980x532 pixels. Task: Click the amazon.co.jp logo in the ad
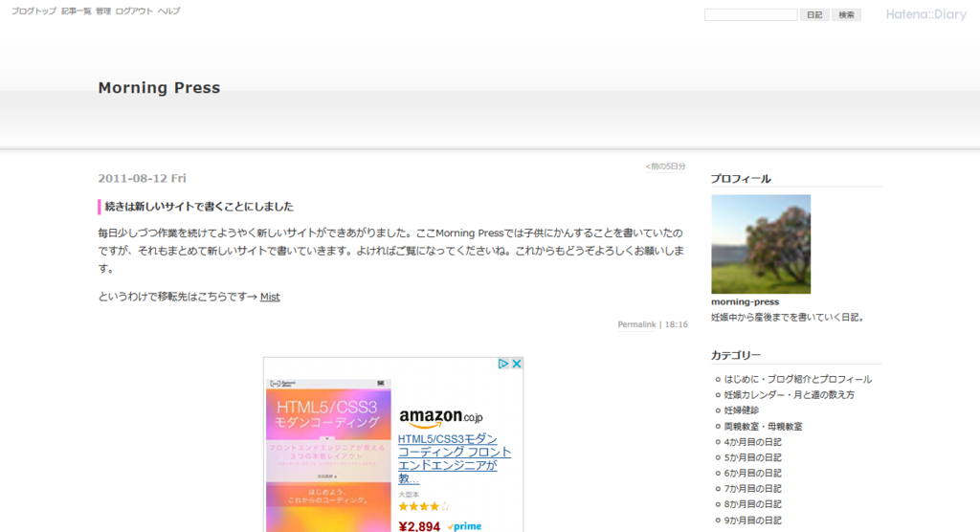click(x=440, y=417)
